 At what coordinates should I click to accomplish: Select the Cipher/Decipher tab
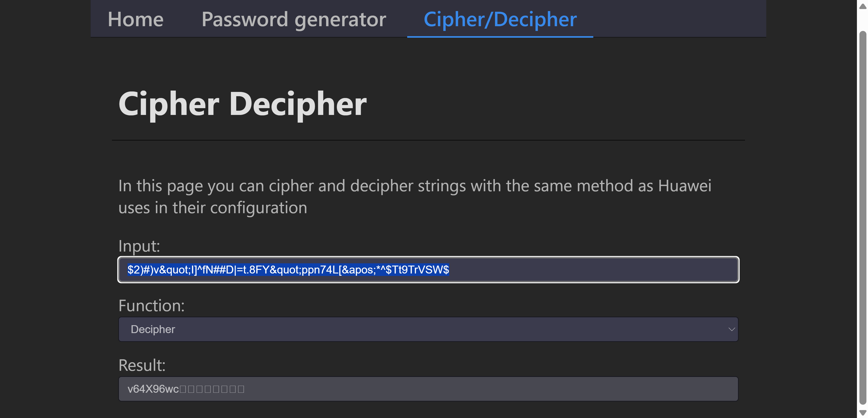click(500, 19)
